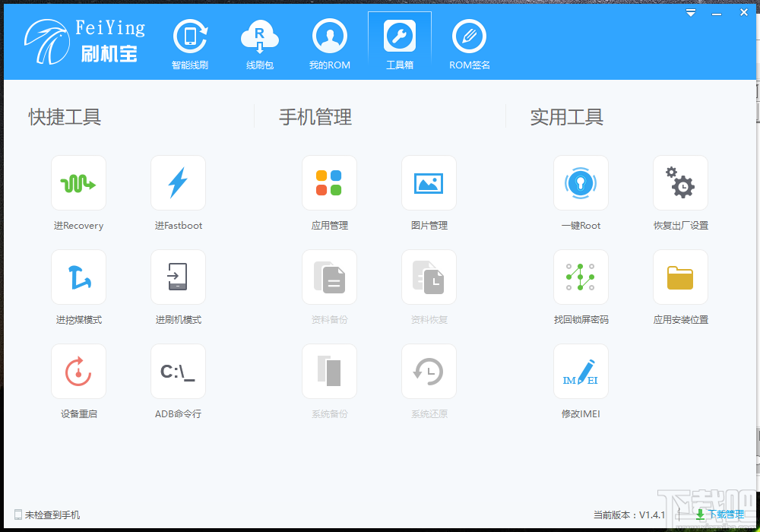Open 图片管理 picture management icon
Screen dimensions: 760x532
429,182
